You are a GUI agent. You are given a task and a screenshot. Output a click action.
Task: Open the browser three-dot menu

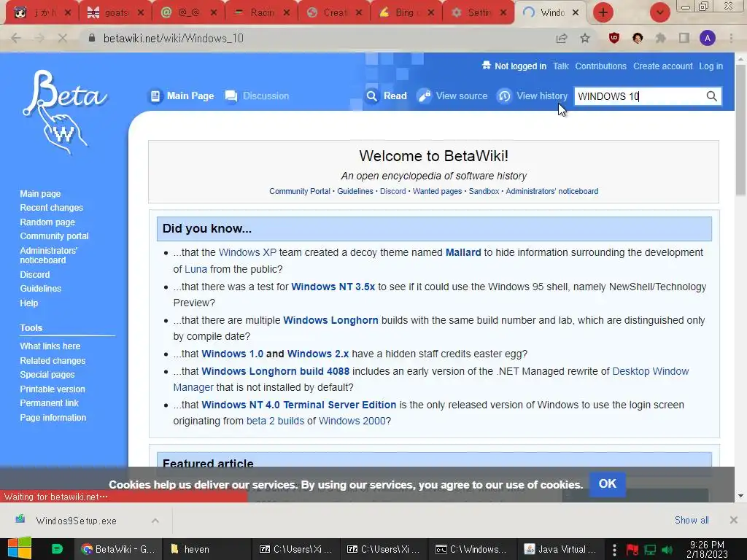[731, 38]
